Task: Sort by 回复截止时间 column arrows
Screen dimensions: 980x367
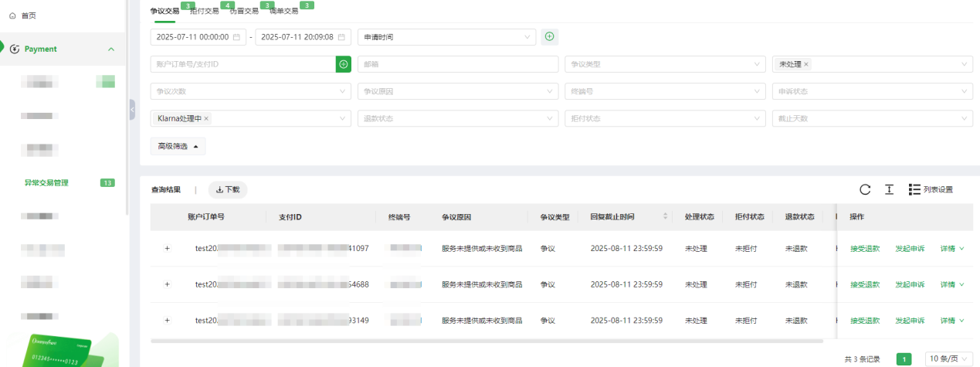Action: click(665, 217)
